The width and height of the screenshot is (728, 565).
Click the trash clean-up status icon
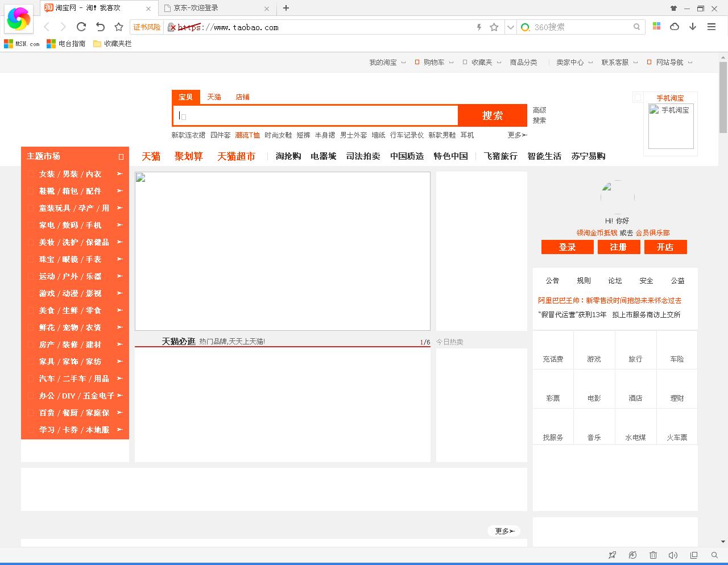653,555
